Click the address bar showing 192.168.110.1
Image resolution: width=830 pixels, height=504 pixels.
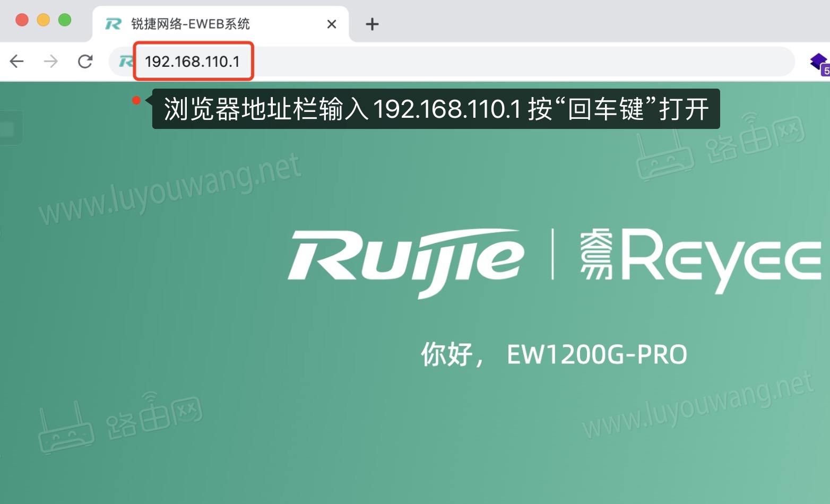point(193,62)
